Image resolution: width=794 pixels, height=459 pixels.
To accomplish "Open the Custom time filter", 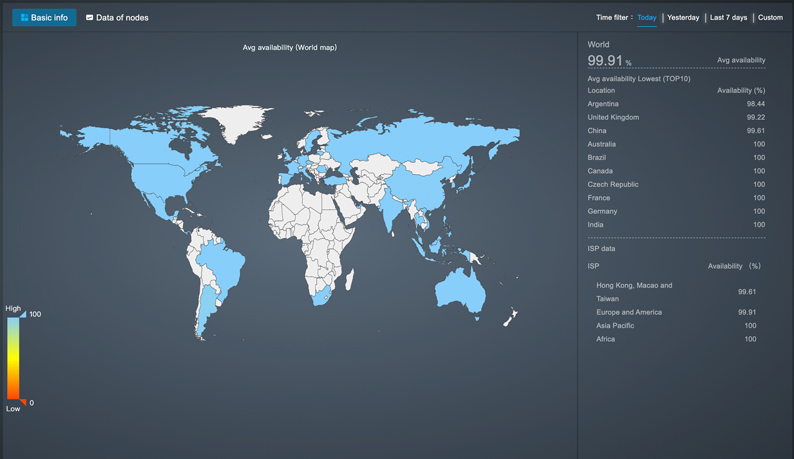I will 770,17.
